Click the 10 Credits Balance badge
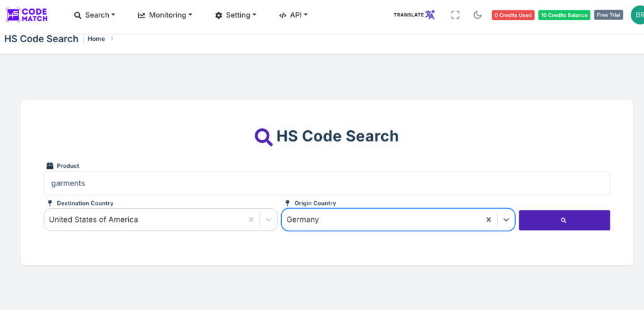Image resolution: width=644 pixels, height=310 pixels. [x=564, y=15]
